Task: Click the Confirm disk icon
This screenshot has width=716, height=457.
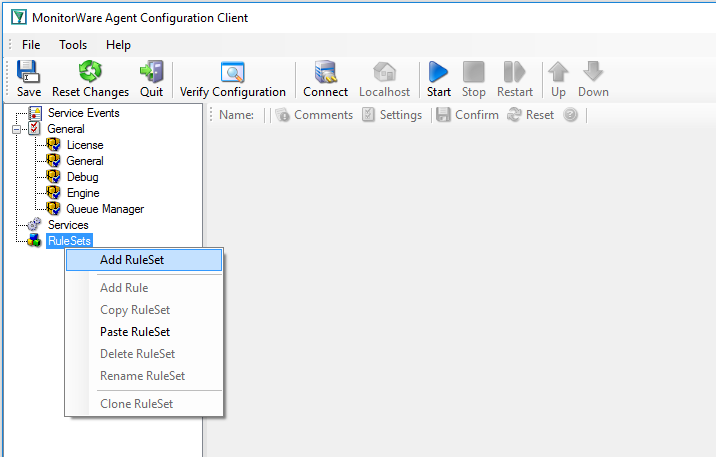Action: tap(443, 115)
